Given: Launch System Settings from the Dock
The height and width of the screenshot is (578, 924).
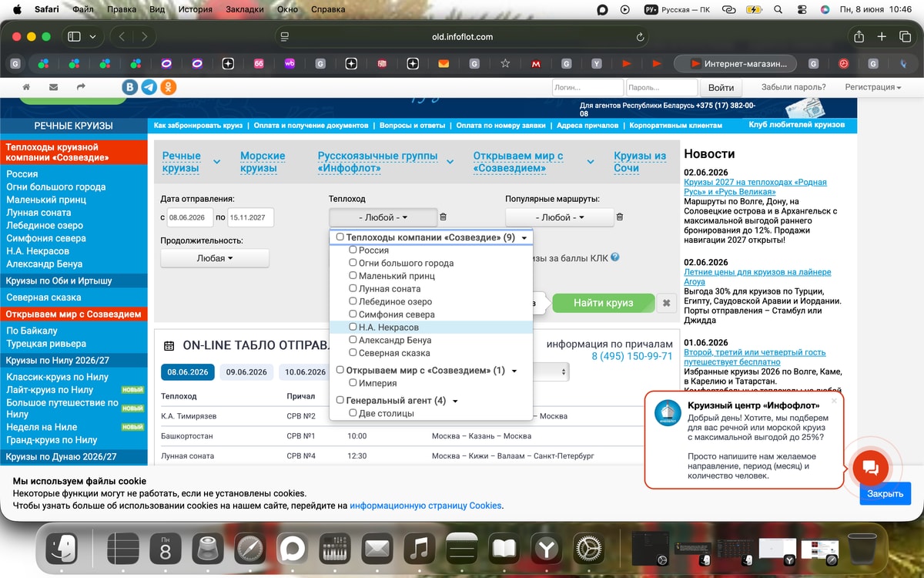Looking at the screenshot, I should click(590, 549).
